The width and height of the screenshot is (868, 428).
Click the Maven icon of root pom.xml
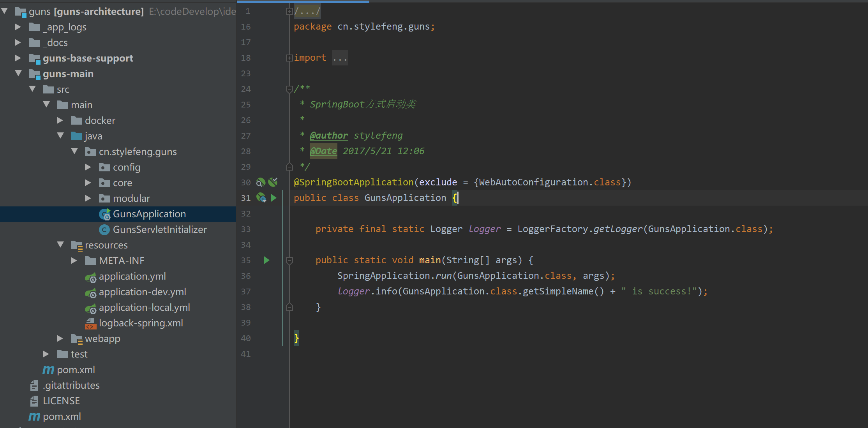34,416
